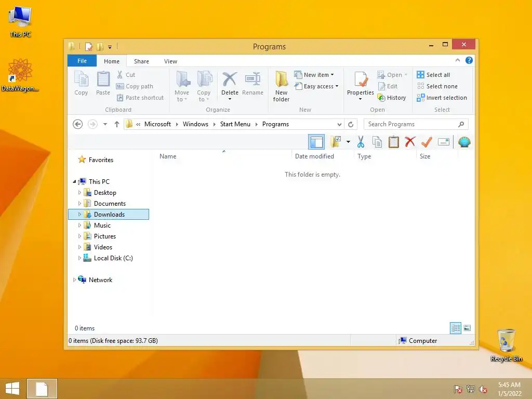Image resolution: width=532 pixels, height=399 pixels.
Task: Open recent locations dropdown arrow
Action: (x=105, y=124)
